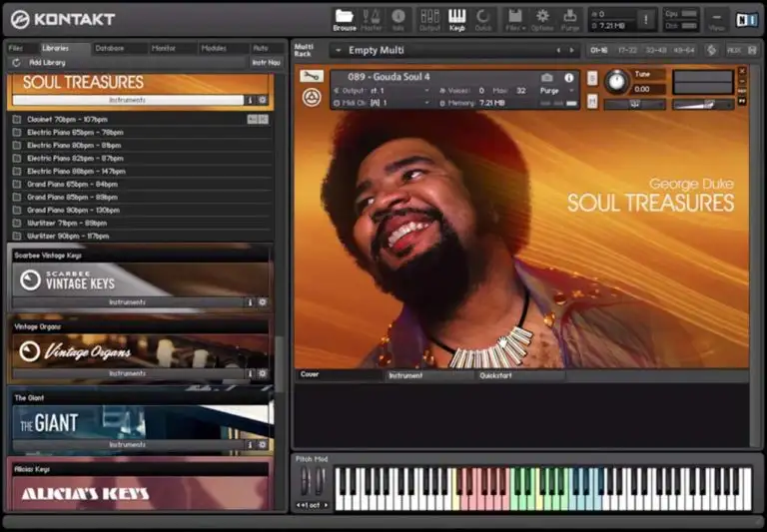Image resolution: width=767 pixels, height=532 pixels.
Task: Open the Midi Ch [A] 1 dropdown
Action: pos(382,103)
